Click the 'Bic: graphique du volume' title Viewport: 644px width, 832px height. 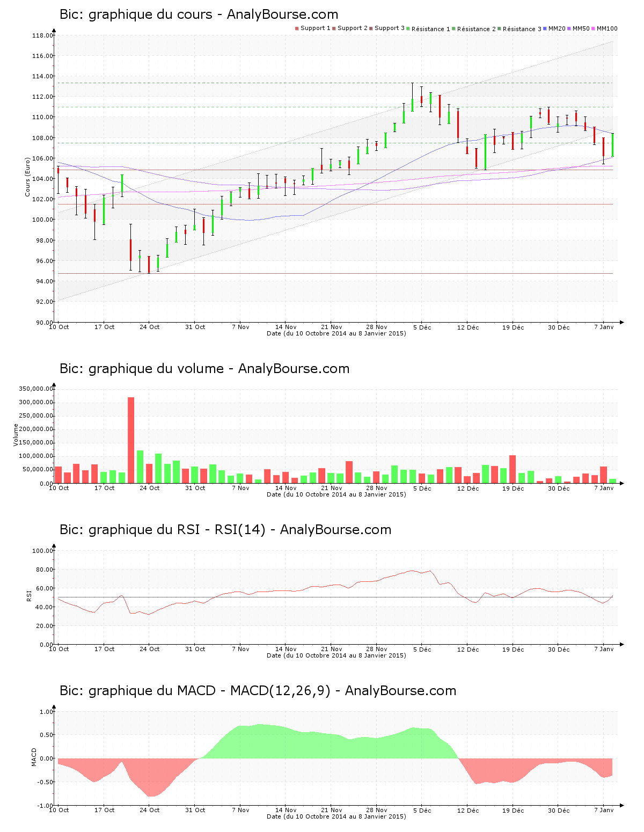coord(204,369)
